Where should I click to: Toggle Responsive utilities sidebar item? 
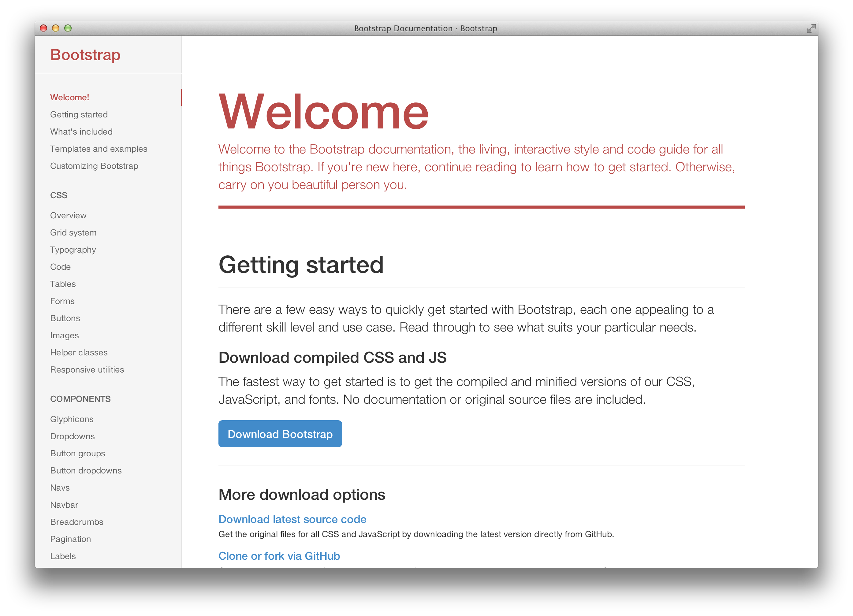tap(88, 369)
